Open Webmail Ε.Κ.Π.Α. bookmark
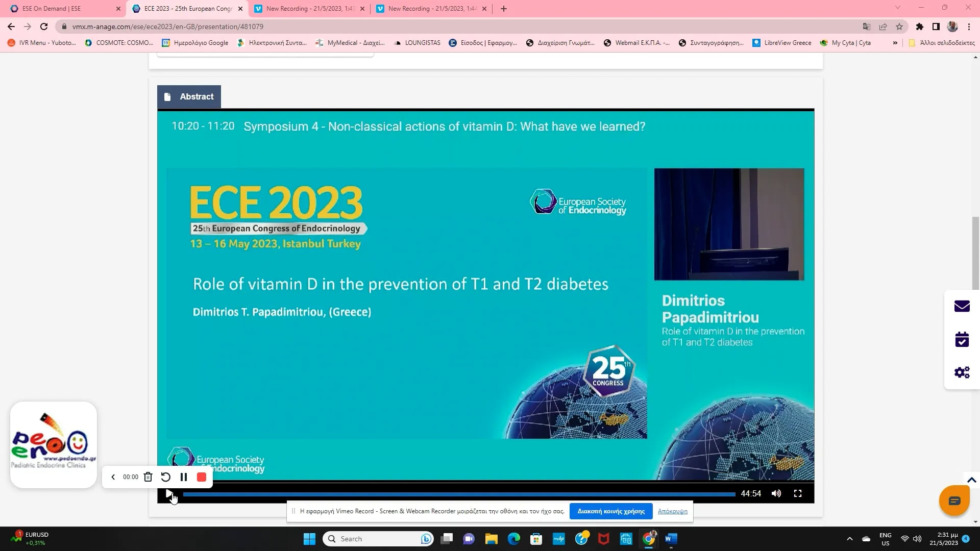 pos(636,43)
